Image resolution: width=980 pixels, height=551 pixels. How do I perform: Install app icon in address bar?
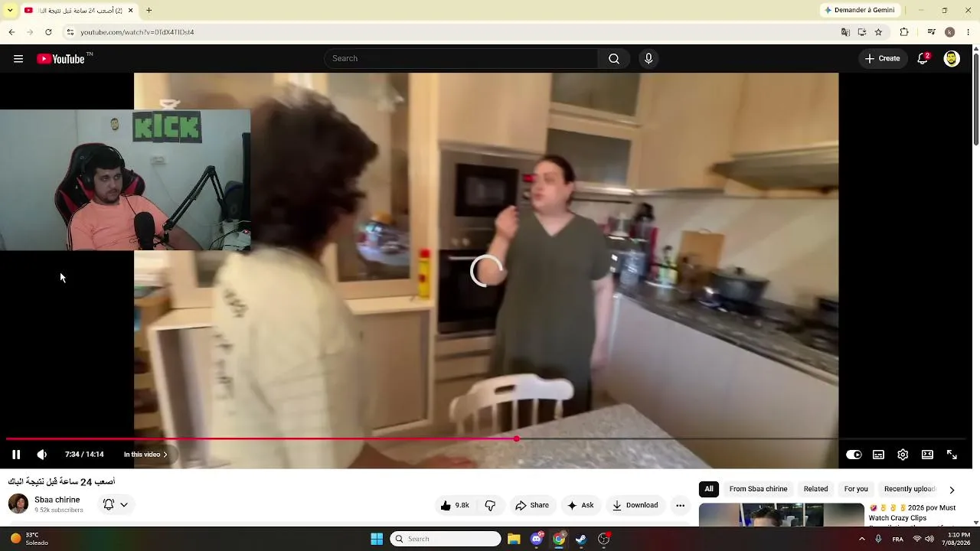coord(862,32)
